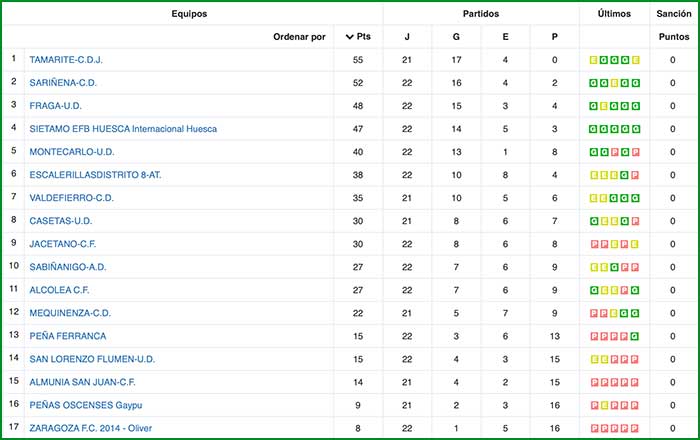Click last red badge in Zaragoza F.C. 2014 row
This screenshot has width=700, height=440.
coord(634,428)
